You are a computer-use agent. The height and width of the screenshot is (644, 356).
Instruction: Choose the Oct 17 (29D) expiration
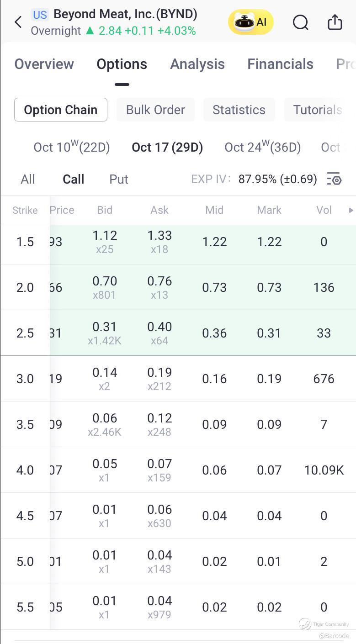(x=167, y=147)
